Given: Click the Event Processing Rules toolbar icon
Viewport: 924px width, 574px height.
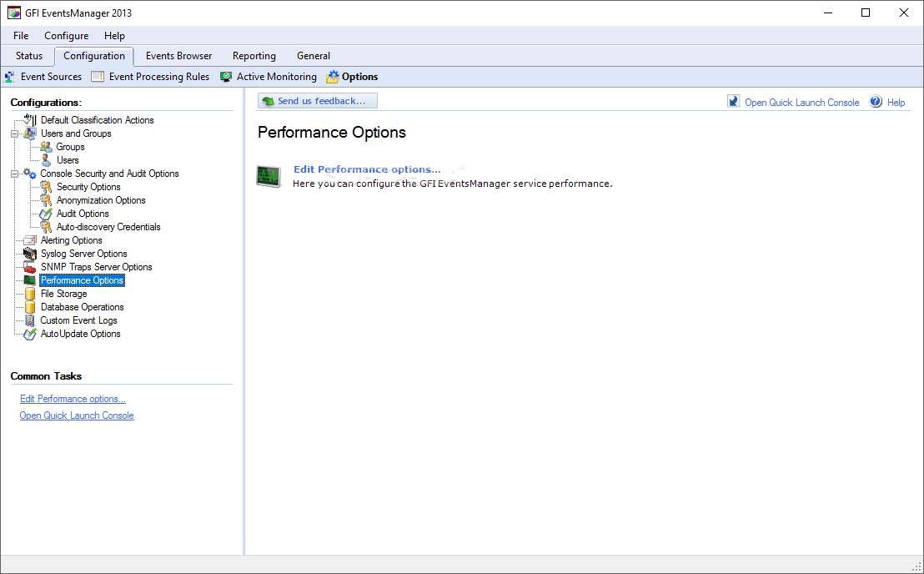Looking at the screenshot, I should 98,77.
